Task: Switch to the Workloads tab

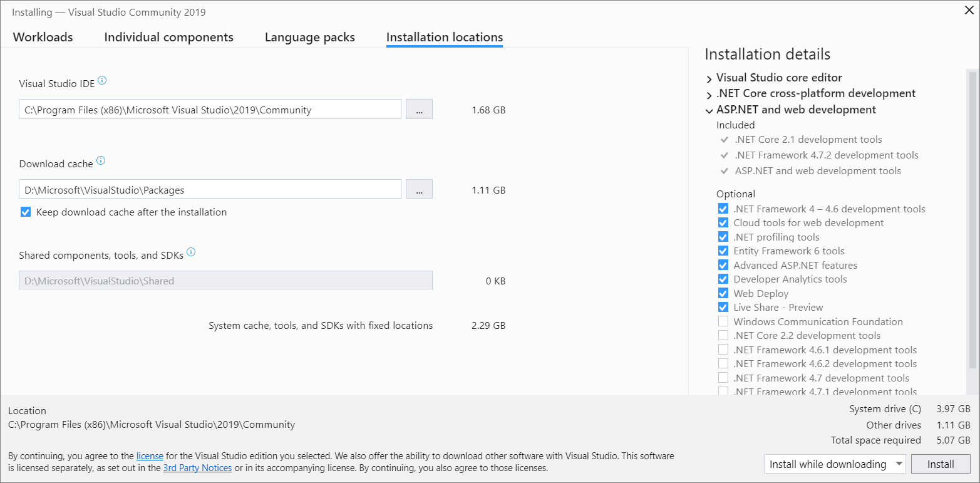Action: point(42,37)
